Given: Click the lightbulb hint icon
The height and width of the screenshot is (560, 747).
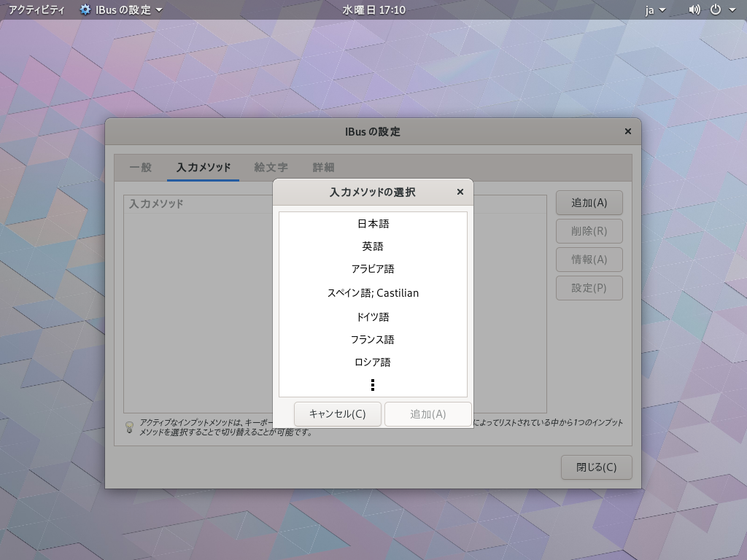Looking at the screenshot, I should tap(129, 427).
